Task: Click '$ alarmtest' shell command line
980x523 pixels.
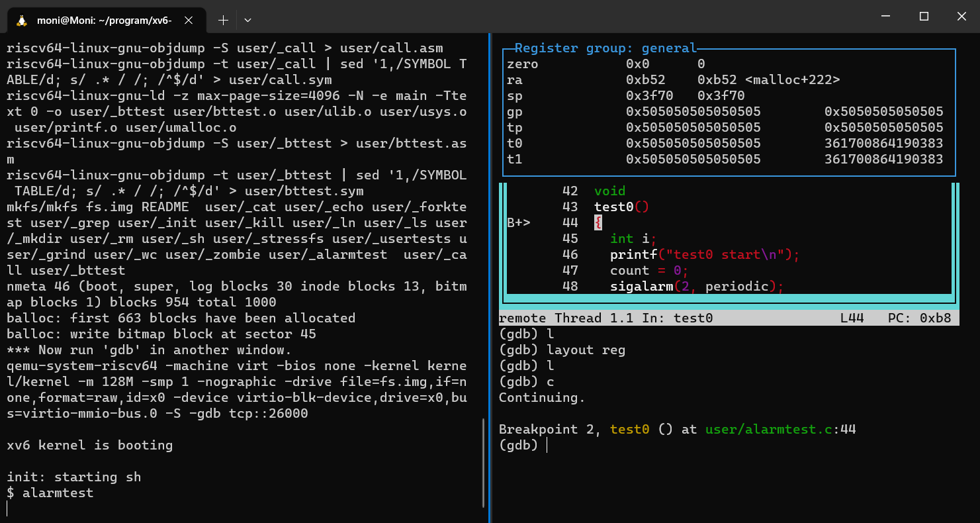Action: (x=50, y=493)
